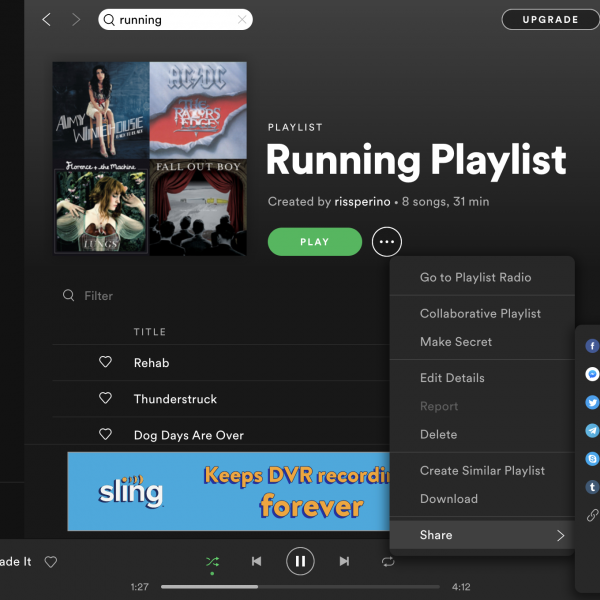Select the Rehab track title
The height and width of the screenshot is (600, 600).
point(152,363)
